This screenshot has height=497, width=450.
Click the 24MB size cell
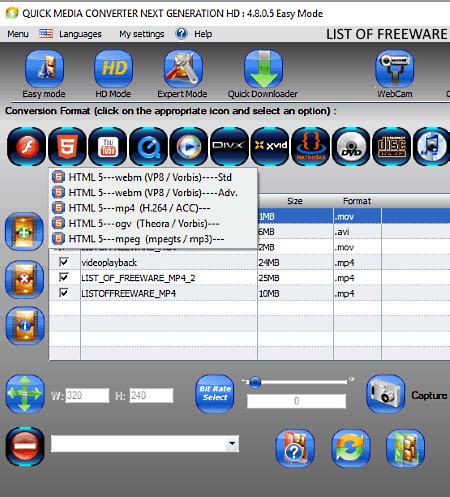(x=295, y=263)
